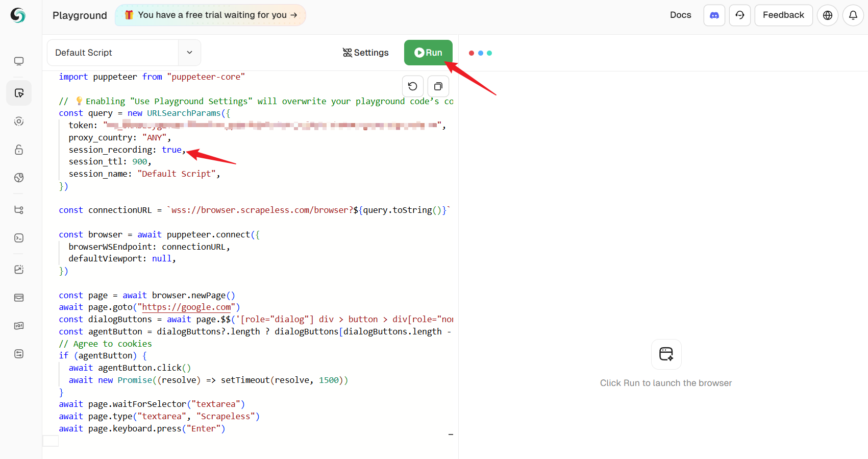Click the google.com URL in code
Image resolution: width=868 pixels, height=459 pixels.
pyautogui.click(x=186, y=307)
